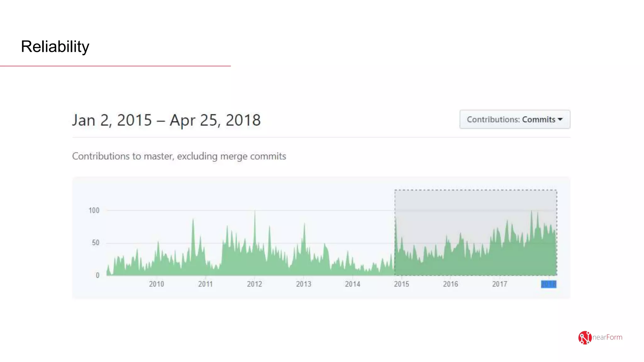The image size is (644, 362).
Task: Click the 2016 year label on axis
Action: tap(451, 284)
